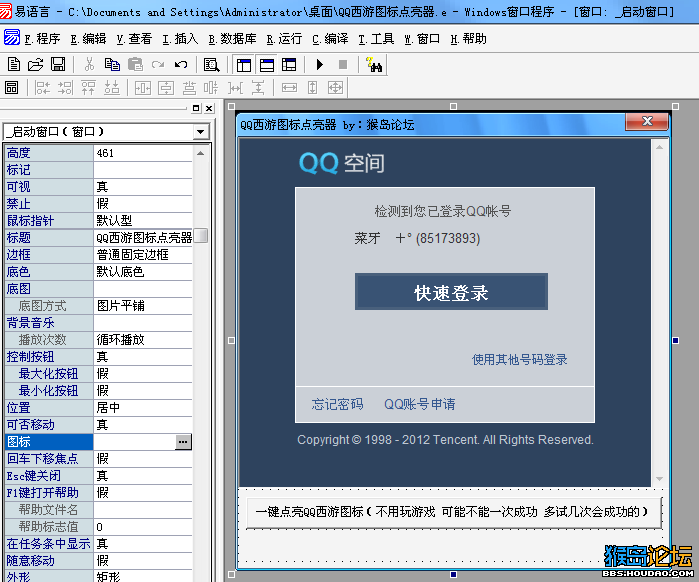Screen dimensions: 699x582
Task: Select the 高度 property value 461
Action: [x=143, y=153]
